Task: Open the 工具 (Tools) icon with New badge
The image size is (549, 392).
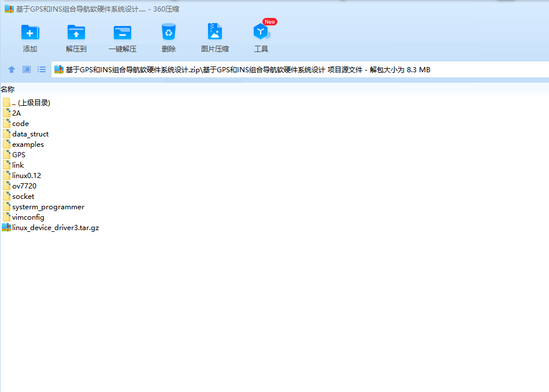Action: tap(262, 32)
